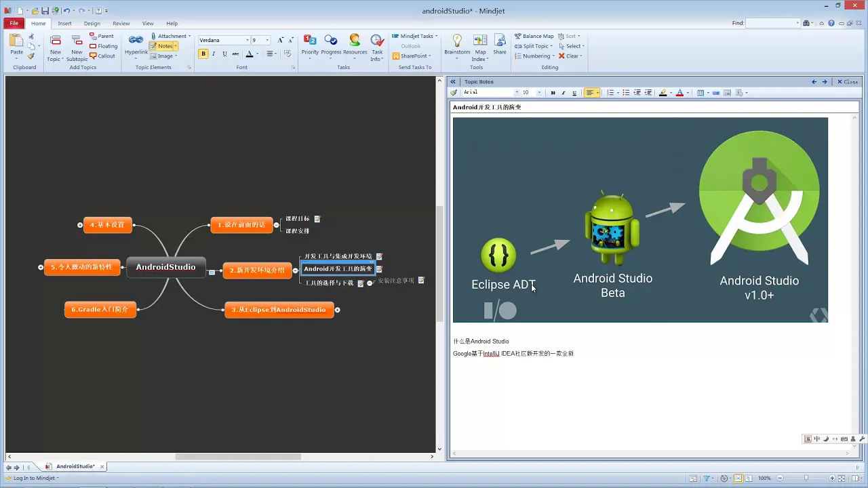Toggle underline in Topic Notes toolbar
Image resolution: width=868 pixels, height=488 pixels.
point(574,92)
